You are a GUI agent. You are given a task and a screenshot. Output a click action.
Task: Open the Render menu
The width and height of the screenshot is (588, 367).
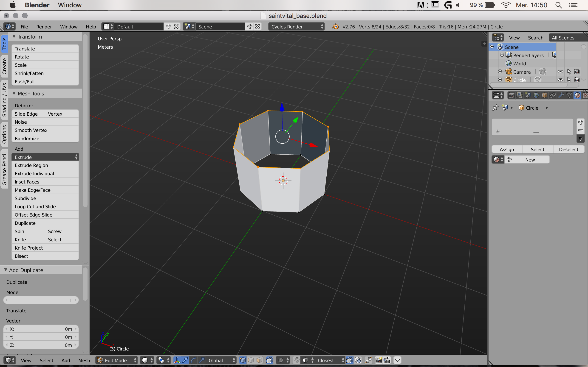point(44,27)
